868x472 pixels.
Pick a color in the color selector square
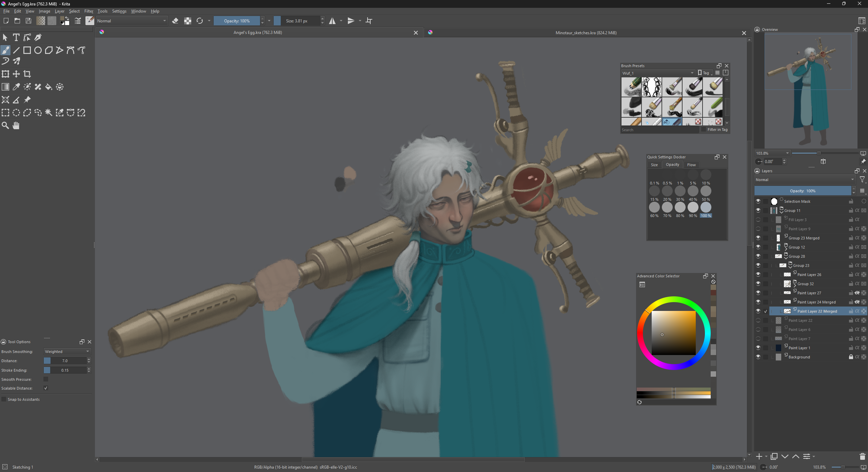[673, 333]
